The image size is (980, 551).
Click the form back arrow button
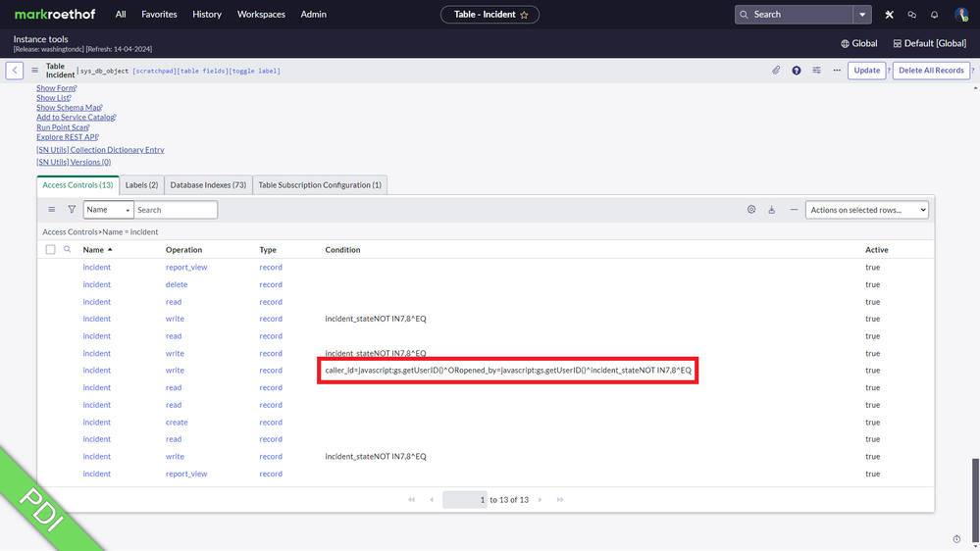15,71
